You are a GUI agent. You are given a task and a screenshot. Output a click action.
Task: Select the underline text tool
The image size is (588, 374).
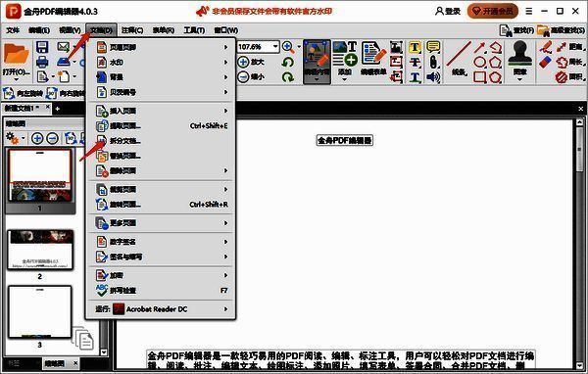pyautogui.click(x=415, y=77)
